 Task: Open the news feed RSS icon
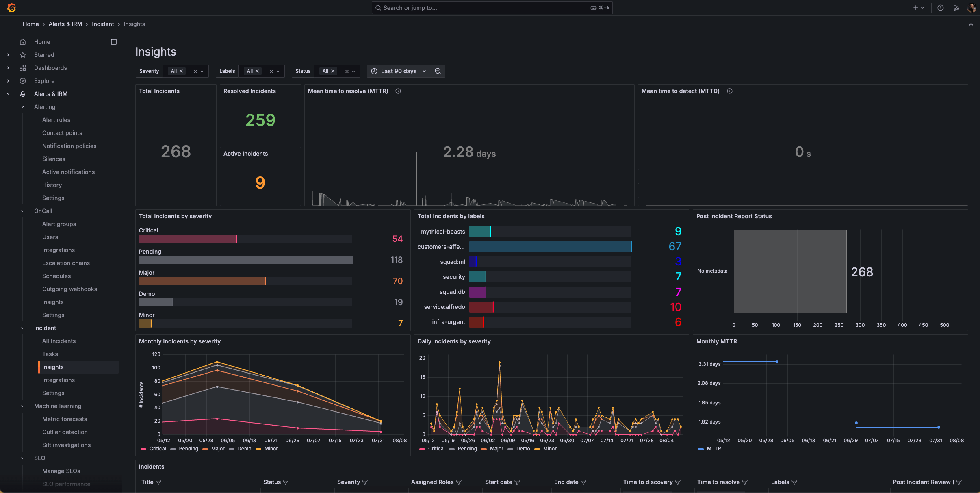(956, 7)
